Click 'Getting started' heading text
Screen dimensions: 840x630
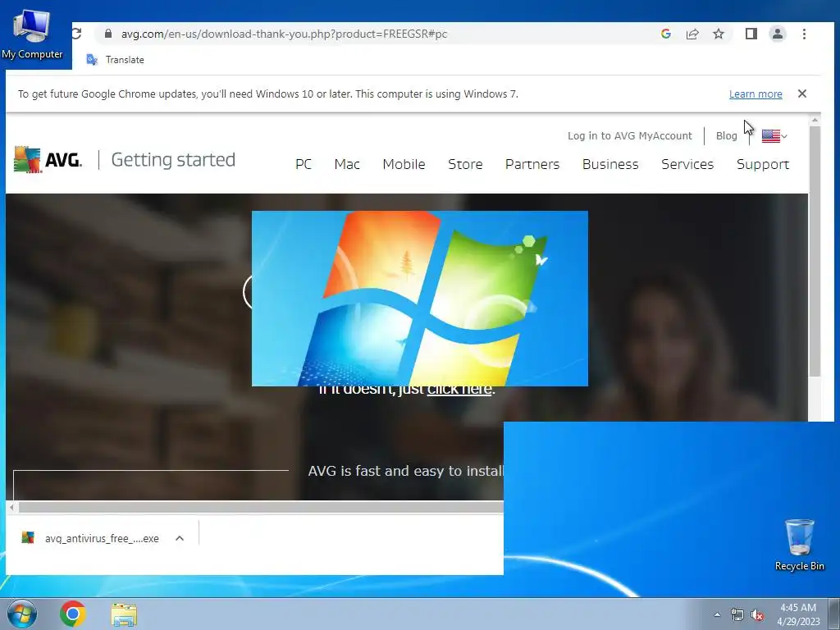(x=173, y=160)
